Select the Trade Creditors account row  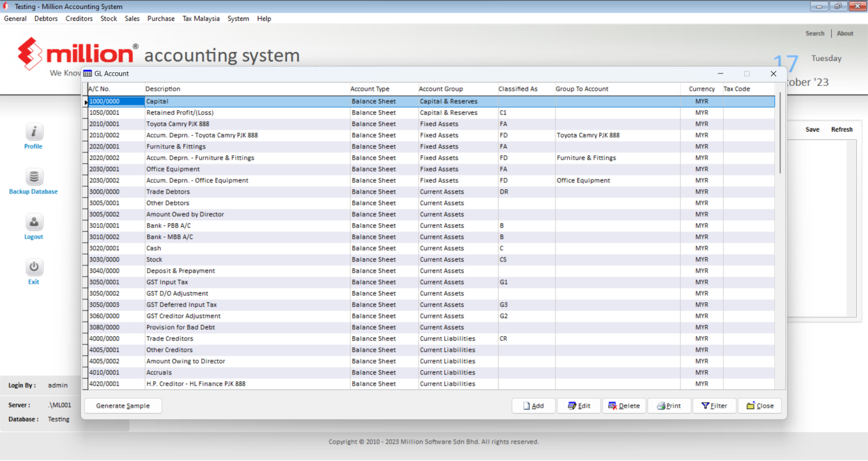[431, 338]
